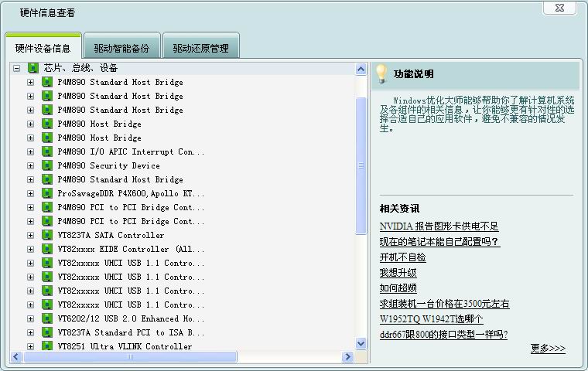Select the row VT6202/12 USB 2.0 Enhanced Ho...
The width and height of the screenshot is (588, 371).
[x=131, y=319]
